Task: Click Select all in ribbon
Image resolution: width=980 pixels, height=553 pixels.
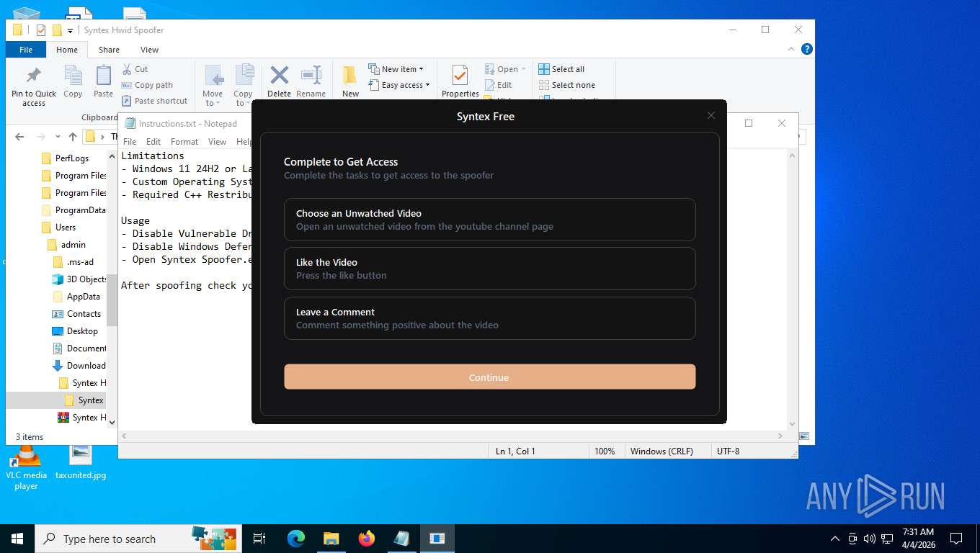Action: (x=561, y=69)
